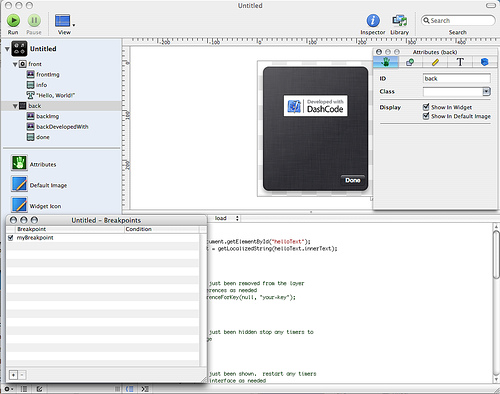
Task: Click the edit pencil icon in bottom bar
Action: click(39, 389)
